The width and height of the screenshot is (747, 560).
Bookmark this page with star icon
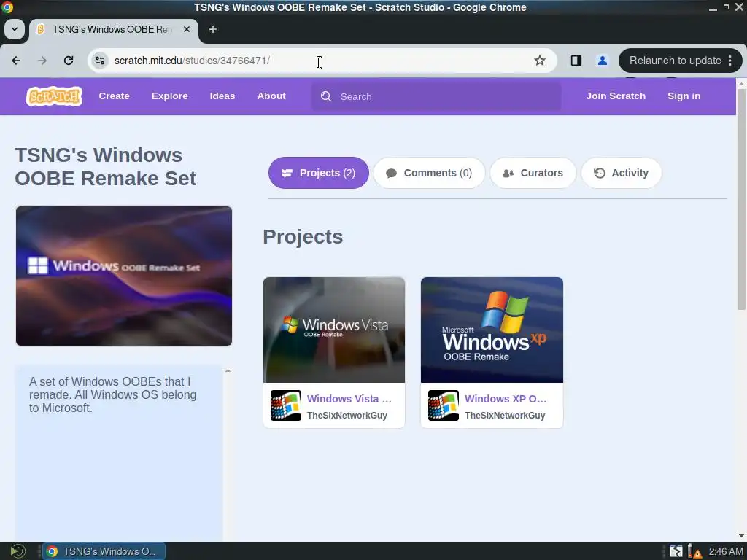[539, 61]
